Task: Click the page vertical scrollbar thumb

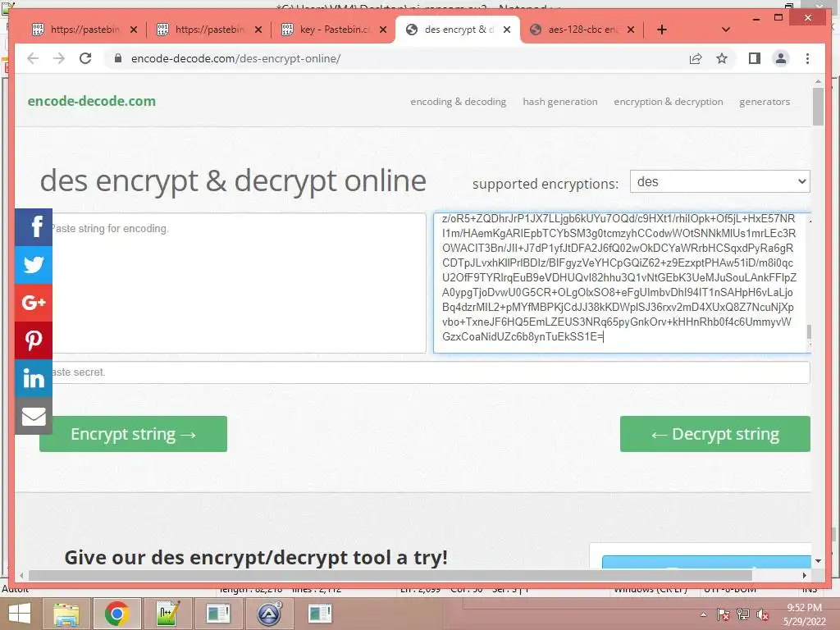Action: (818, 107)
